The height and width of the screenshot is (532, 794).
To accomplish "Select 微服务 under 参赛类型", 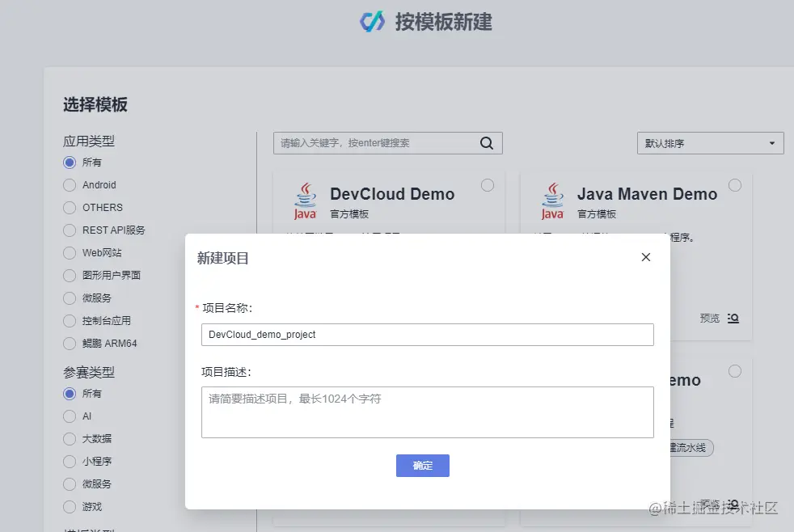I will pos(70,484).
